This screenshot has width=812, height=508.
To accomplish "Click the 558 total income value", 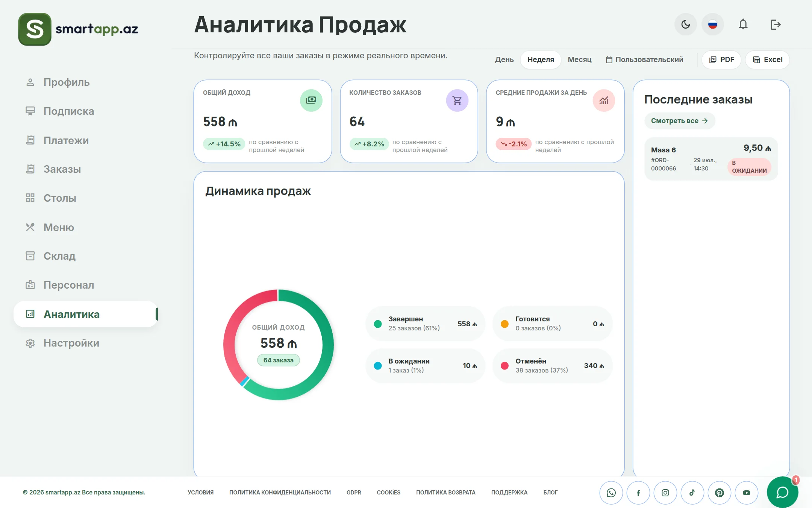I will [x=220, y=122].
